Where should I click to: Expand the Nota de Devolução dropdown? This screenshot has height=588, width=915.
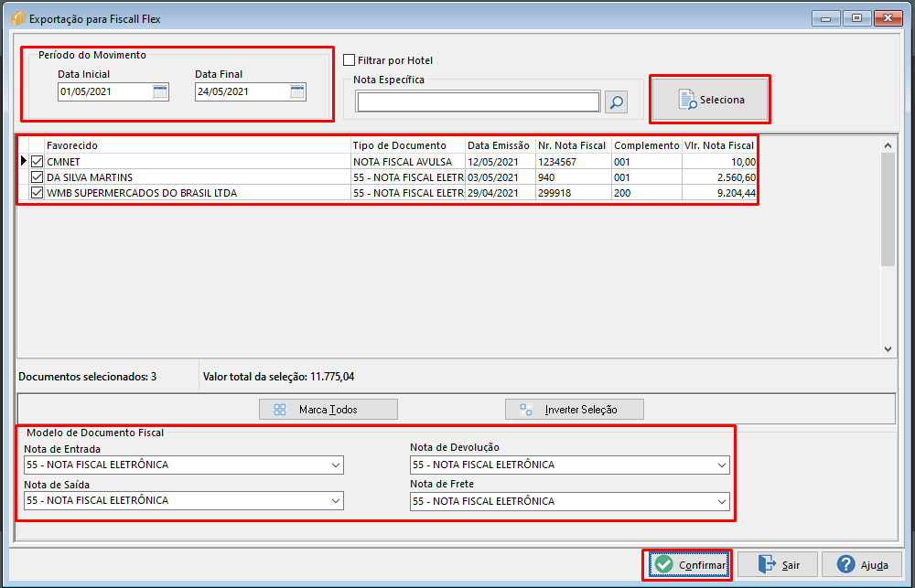(722, 465)
